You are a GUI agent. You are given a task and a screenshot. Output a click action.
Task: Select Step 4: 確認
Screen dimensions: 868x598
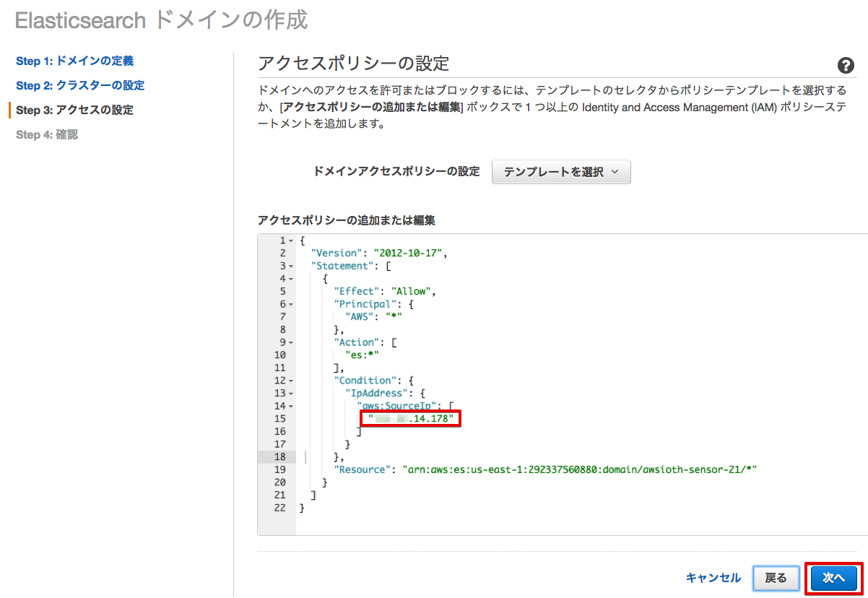point(47,134)
